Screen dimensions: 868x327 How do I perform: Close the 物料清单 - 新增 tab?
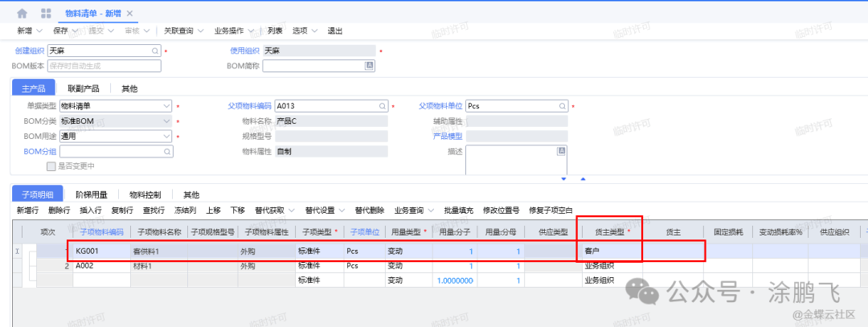[130, 14]
